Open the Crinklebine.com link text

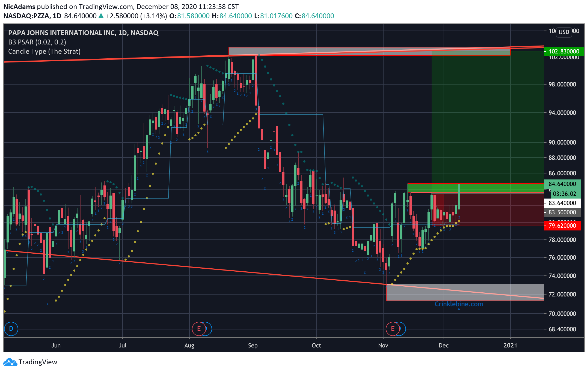point(459,304)
